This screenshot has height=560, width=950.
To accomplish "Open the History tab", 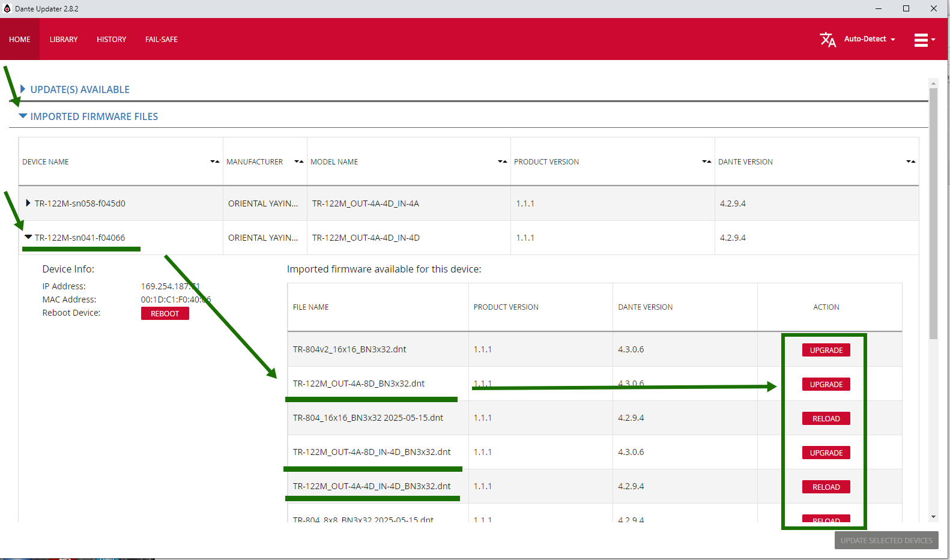I will pos(111,40).
